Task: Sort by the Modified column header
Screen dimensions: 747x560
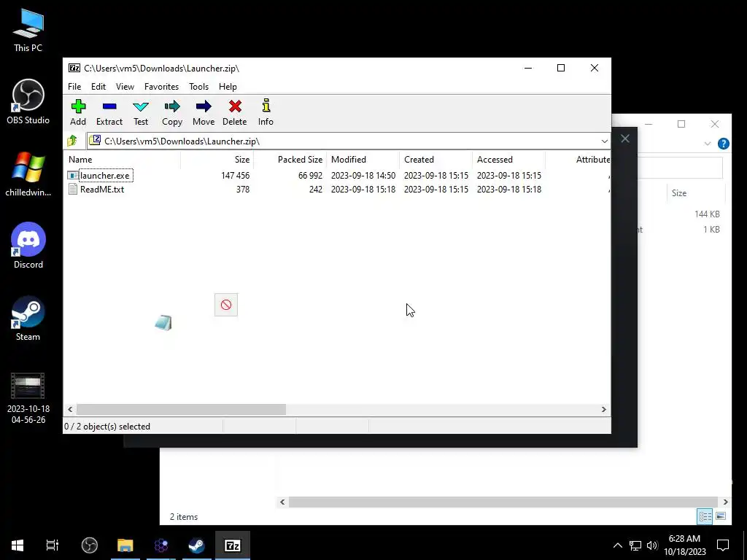Action: click(363, 160)
